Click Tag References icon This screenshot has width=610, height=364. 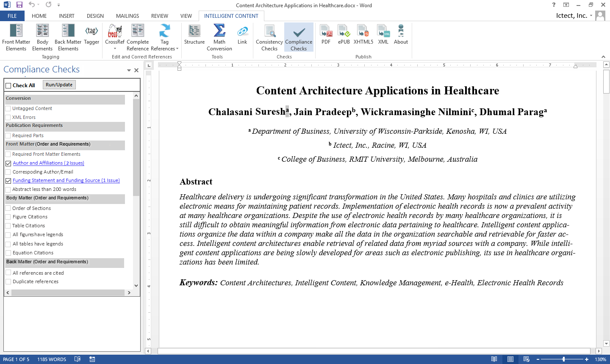click(x=165, y=31)
